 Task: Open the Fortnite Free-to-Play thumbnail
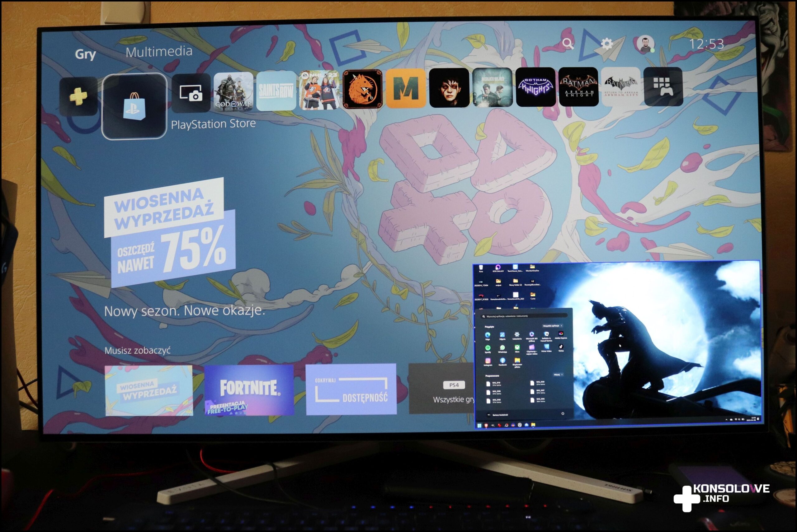[249, 390]
